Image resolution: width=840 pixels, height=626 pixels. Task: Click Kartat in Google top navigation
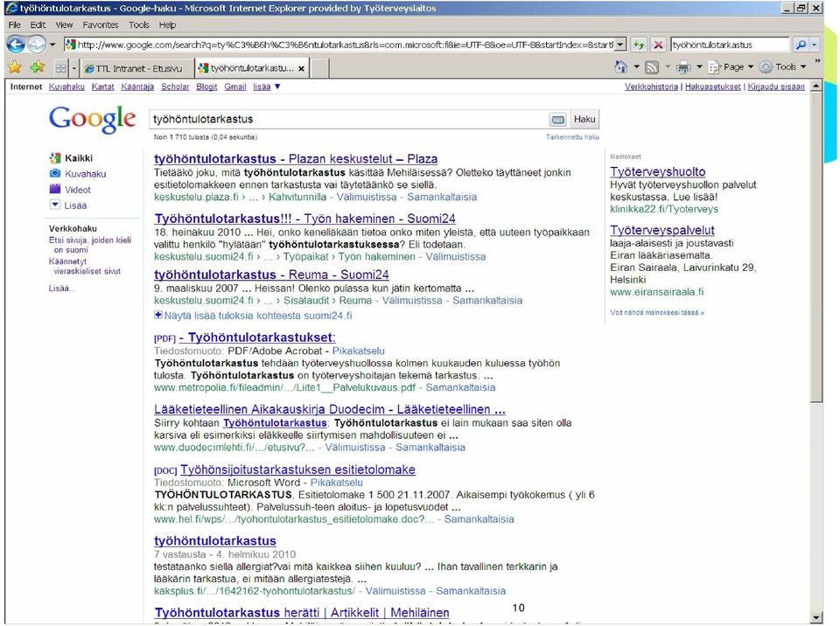(103, 87)
